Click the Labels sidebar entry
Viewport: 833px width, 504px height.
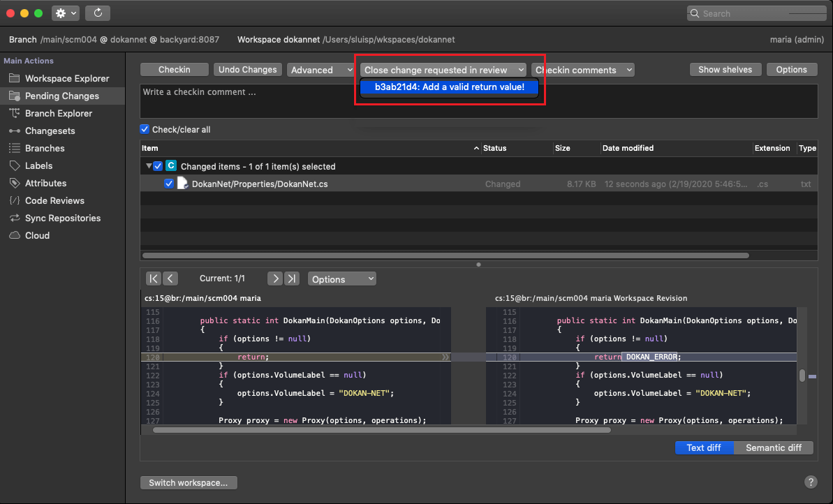tap(39, 165)
